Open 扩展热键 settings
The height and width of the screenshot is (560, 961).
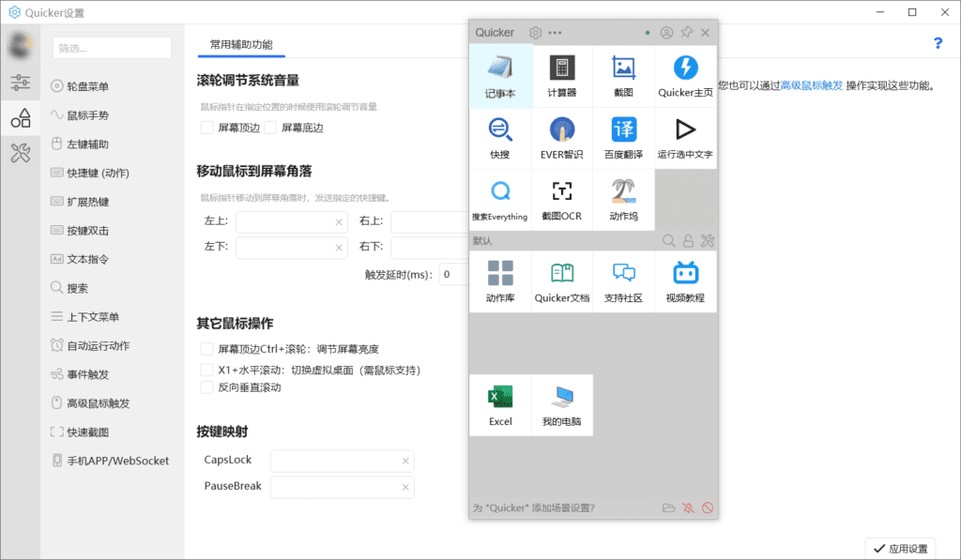coord(112,202)
